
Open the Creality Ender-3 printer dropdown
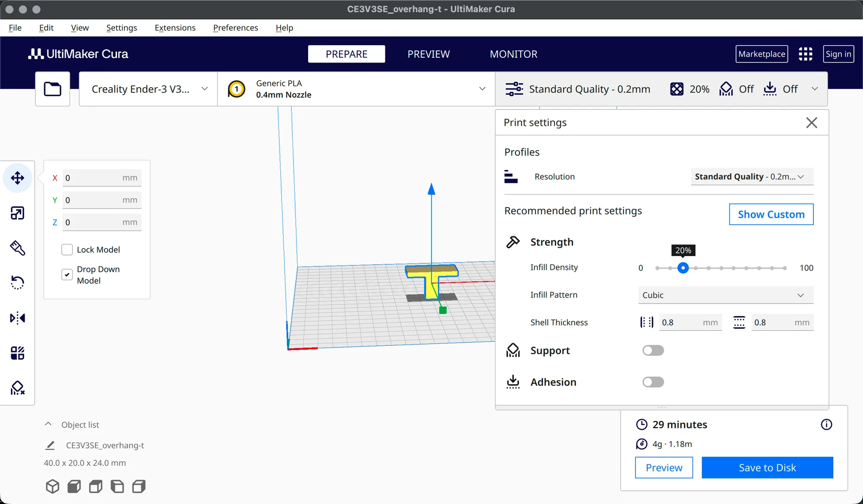(x=148, y=89)
